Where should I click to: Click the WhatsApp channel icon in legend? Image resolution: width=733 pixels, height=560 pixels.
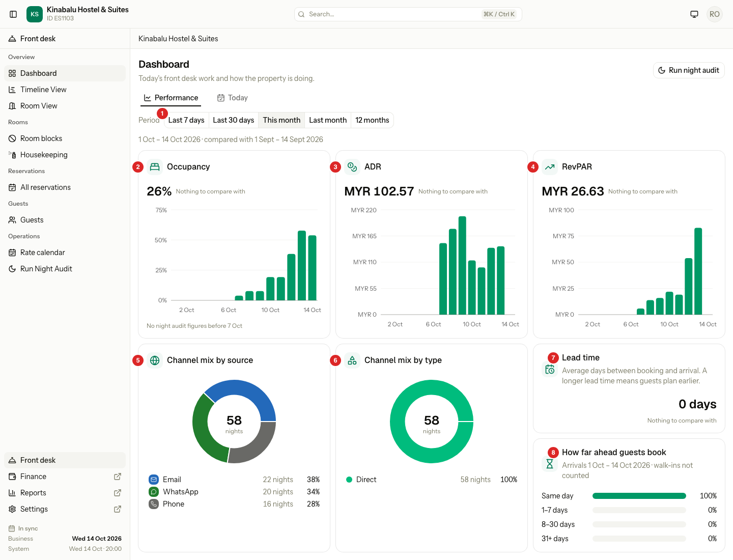pyautogui.click(x=154, y=492)
